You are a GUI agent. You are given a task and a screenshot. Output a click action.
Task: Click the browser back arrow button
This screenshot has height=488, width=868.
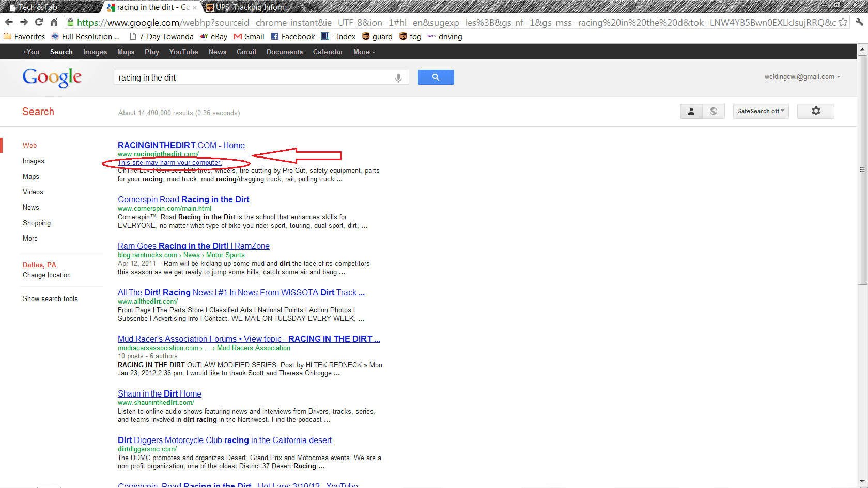pyautogui.click(x=9, y=22)
